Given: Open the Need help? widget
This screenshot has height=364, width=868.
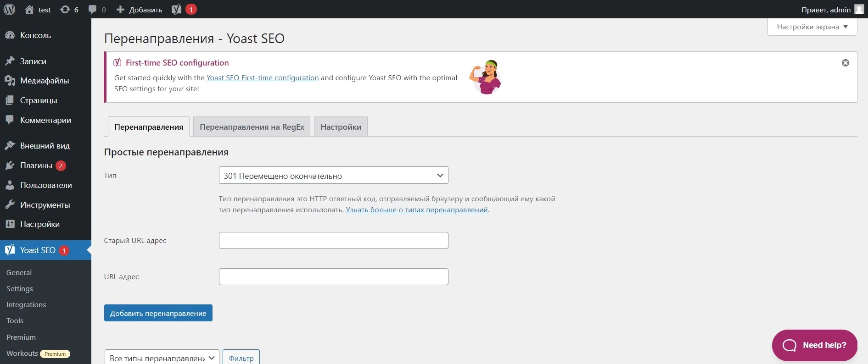Looking at the screenshot, I should pyautogui.click(x=814, y=345).
